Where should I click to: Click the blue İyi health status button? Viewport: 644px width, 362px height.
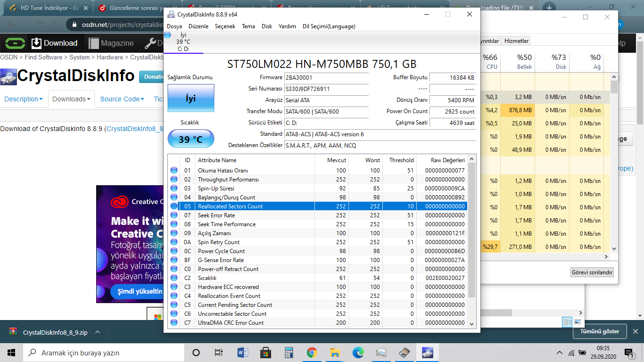pyautogui.click(x=190, y=99)
